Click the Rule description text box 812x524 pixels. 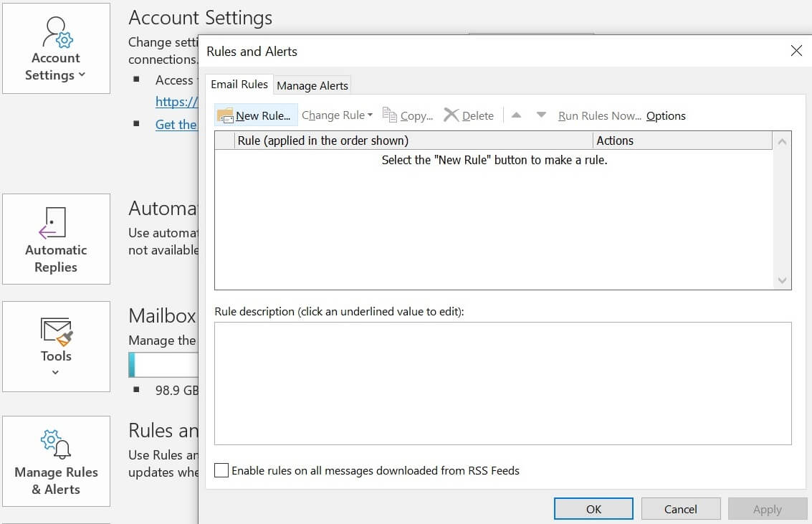pos(503,384)
